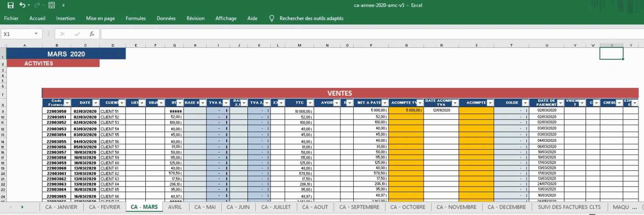Viewport: 644px width, 215px height.
Task: Open the Fichier menu
Action: click(11, 18)
